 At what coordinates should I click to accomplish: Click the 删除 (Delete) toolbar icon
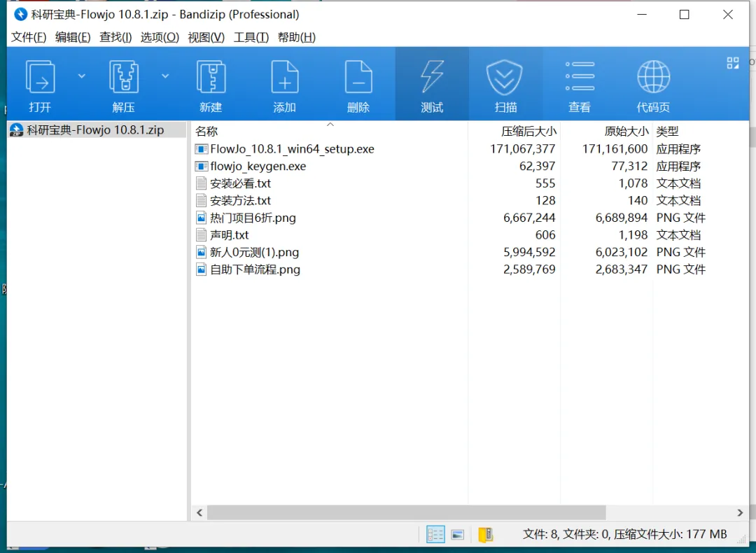point(358,84)
